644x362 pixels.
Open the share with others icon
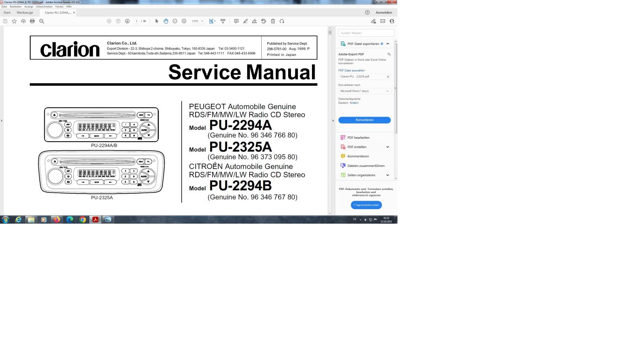[x=392, y=21]
